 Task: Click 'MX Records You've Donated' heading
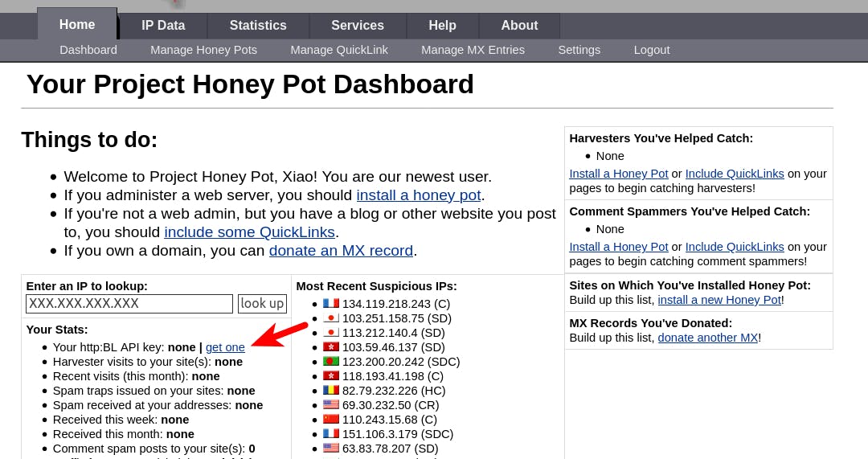[650, 323]
